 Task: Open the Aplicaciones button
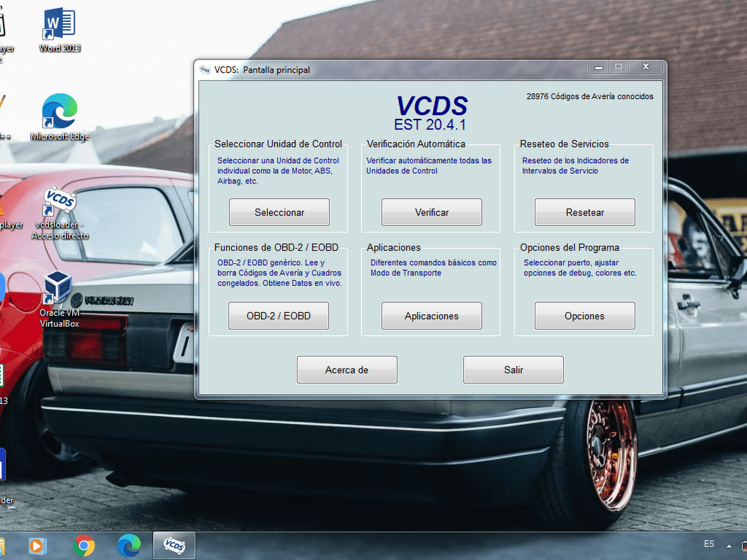click(431, 316)
